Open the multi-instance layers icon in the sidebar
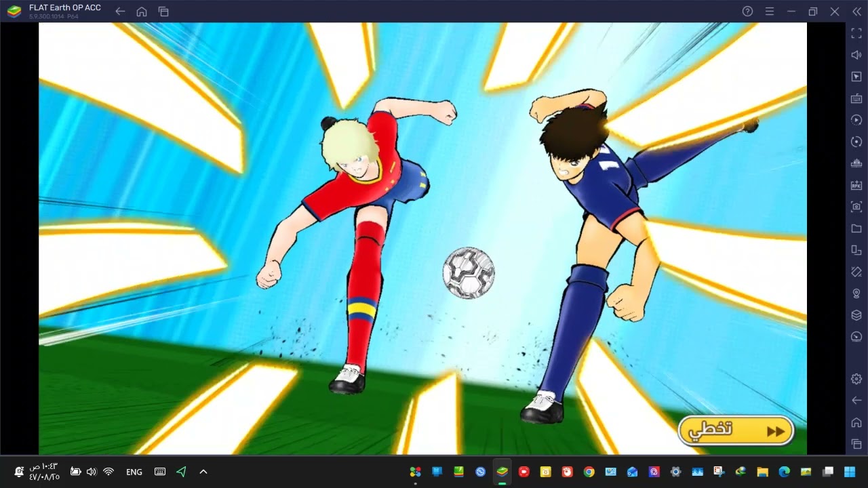 click(x=856, y=314)
